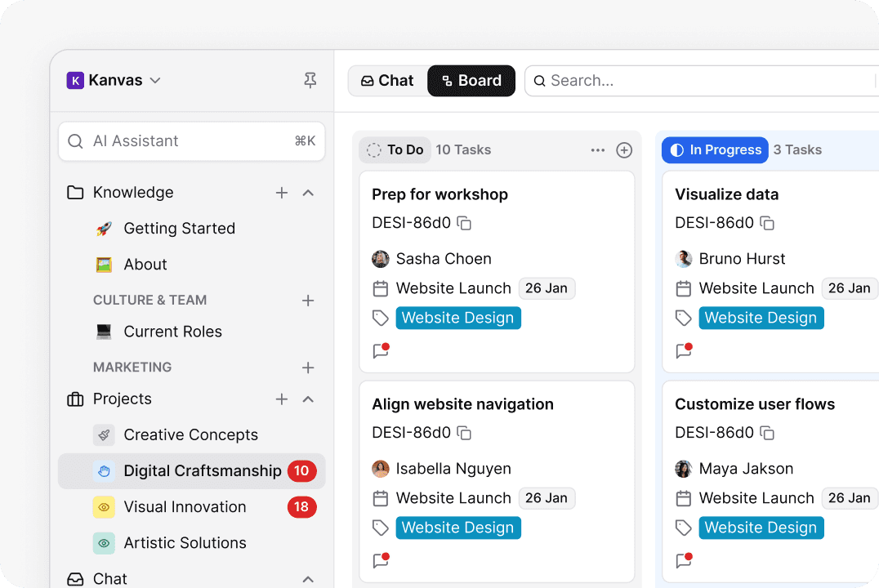Viewport: 879px width, 588px height.
Task: Click the purple Kanvas workspace logo
Action: (76, 80)
